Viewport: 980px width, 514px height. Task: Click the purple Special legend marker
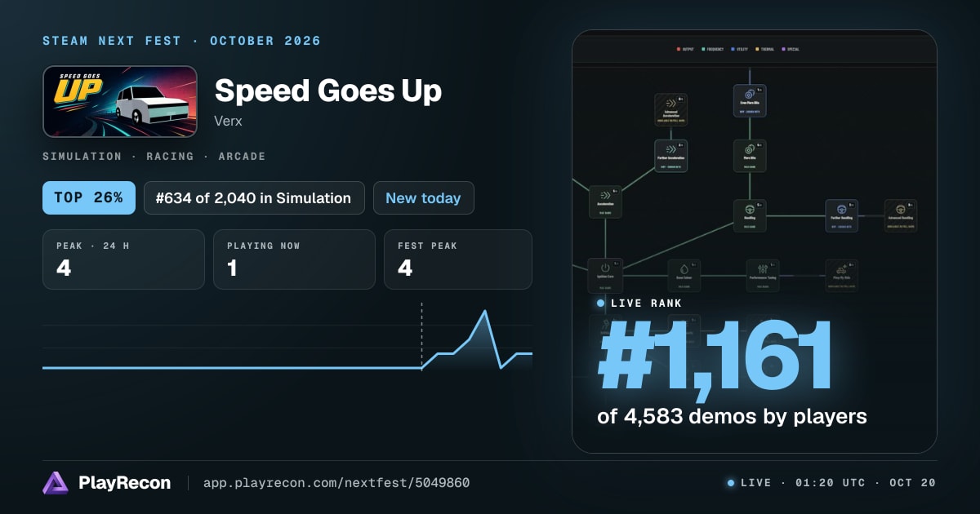click(784, 50)
